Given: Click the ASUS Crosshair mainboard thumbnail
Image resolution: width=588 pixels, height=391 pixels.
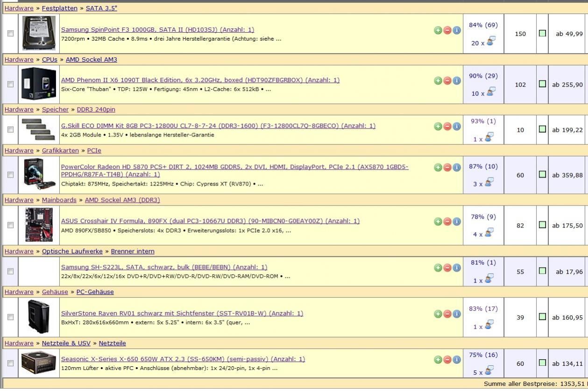Looking at the screenshot, I should 39,225.
